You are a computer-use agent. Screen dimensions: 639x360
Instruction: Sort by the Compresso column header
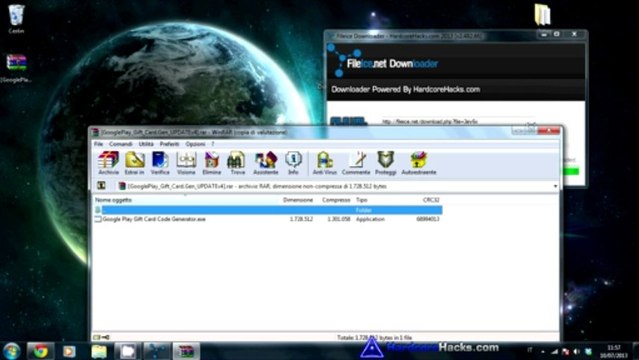click(336, 200)
